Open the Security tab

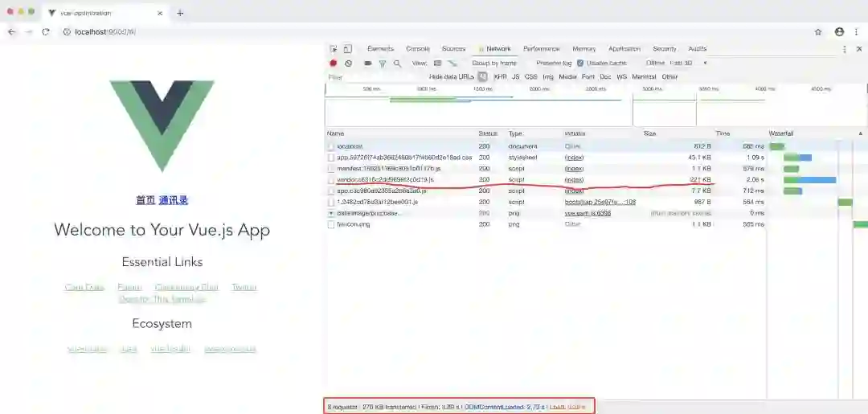point(665,49)
